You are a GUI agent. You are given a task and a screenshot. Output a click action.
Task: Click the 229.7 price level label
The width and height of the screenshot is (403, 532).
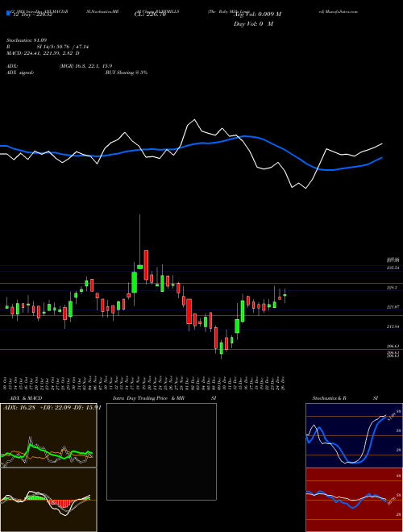click(x=392, y=288)
